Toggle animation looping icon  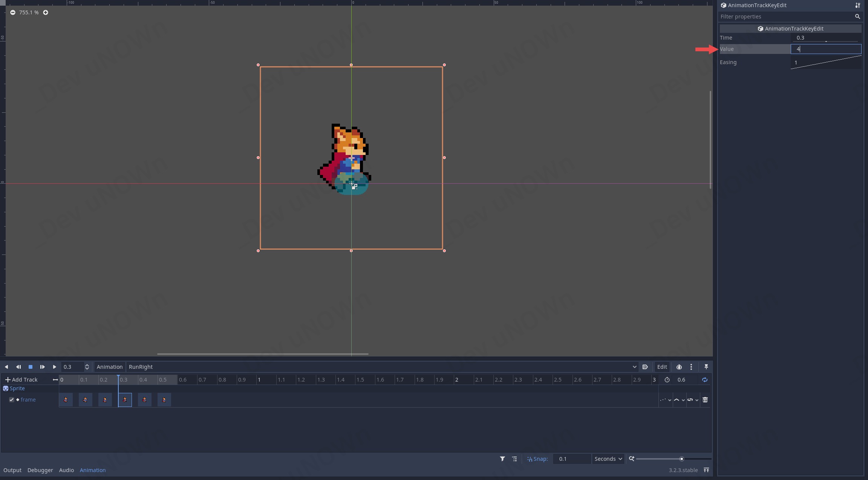(x=704, y=380)
